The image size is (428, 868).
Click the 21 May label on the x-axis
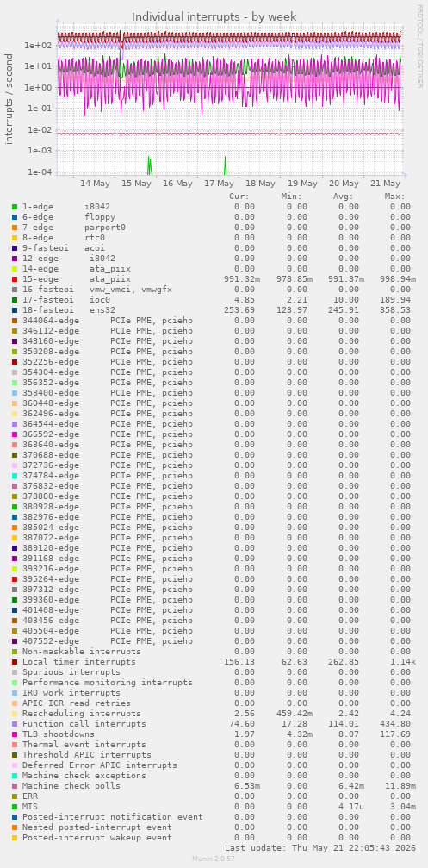coord(385,184)
